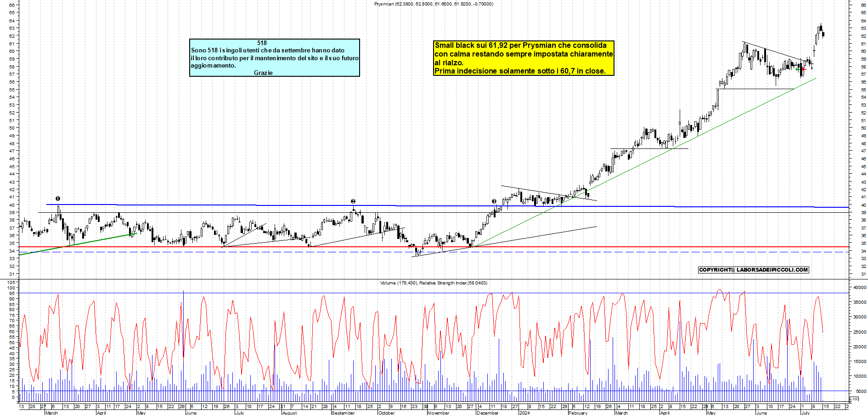The height and width of the screenshot is (415, 868).
Task: Click circled marker number 2 above the September peak
Action: pyautogui.click(x=353, y=201)
